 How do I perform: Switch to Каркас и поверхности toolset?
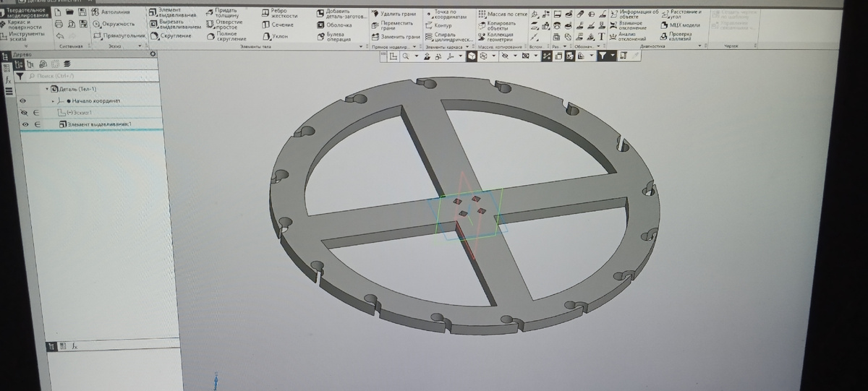click(23, 24)
